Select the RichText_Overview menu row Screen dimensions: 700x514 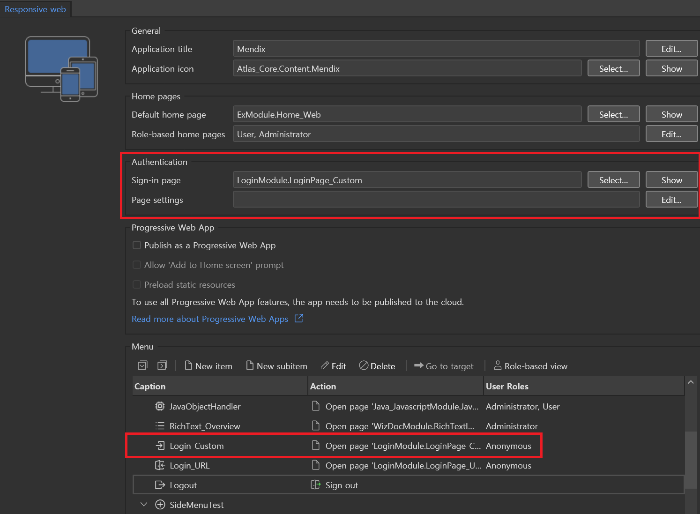coord(408,426)
